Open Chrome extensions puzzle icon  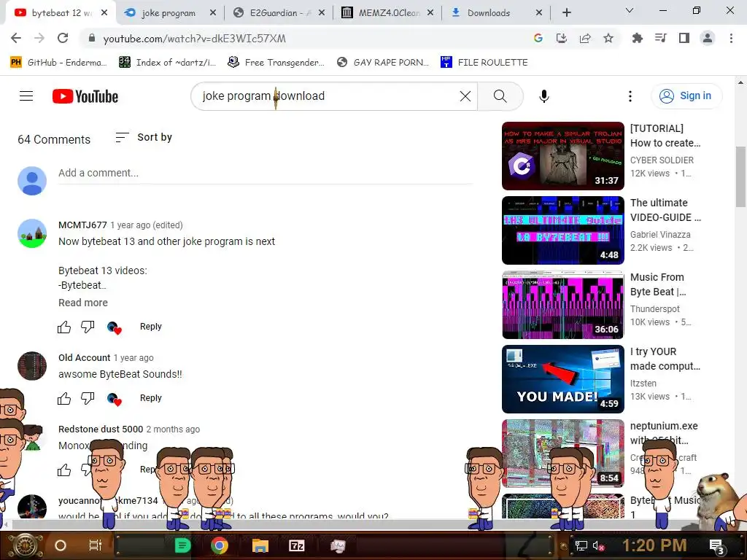pyautogui.click(x=637, y=38)
